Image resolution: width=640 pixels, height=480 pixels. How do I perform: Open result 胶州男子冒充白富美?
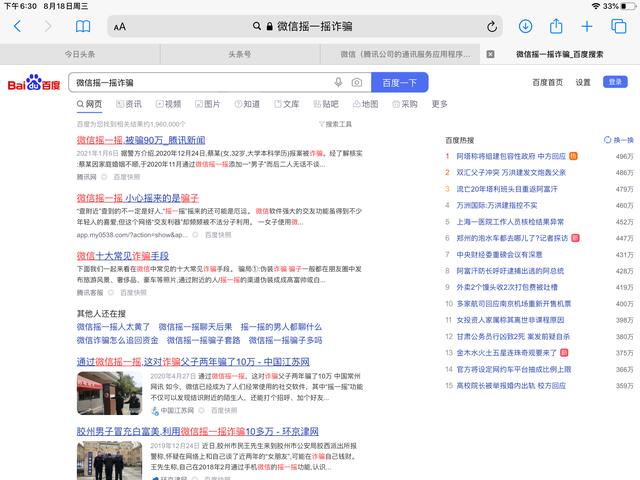(x=198, y=431)
